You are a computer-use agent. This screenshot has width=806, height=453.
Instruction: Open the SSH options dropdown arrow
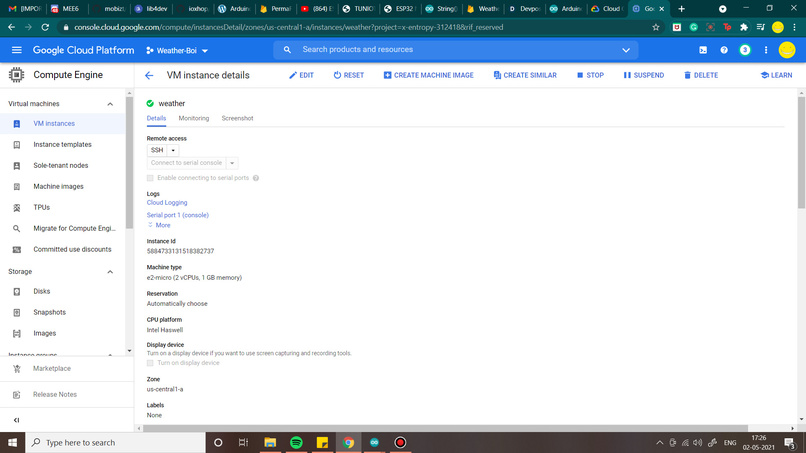173,150
